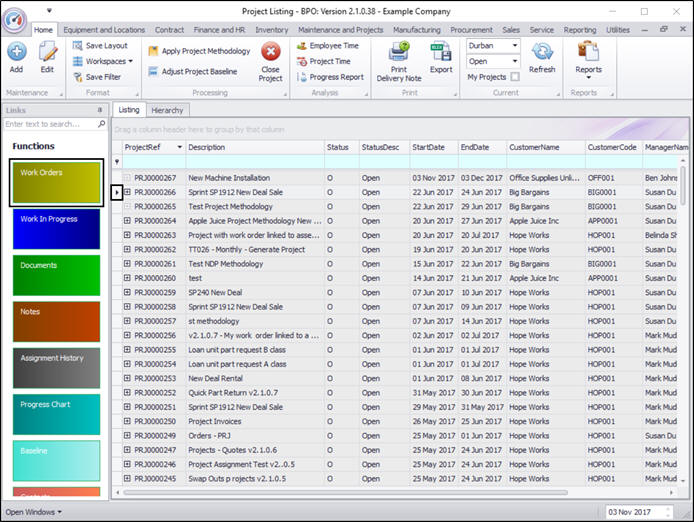The width and height of the screenshot is (694, 522).
Task: Expand row PRJ0000264 tree node
Action: click(x=127, y=221)
